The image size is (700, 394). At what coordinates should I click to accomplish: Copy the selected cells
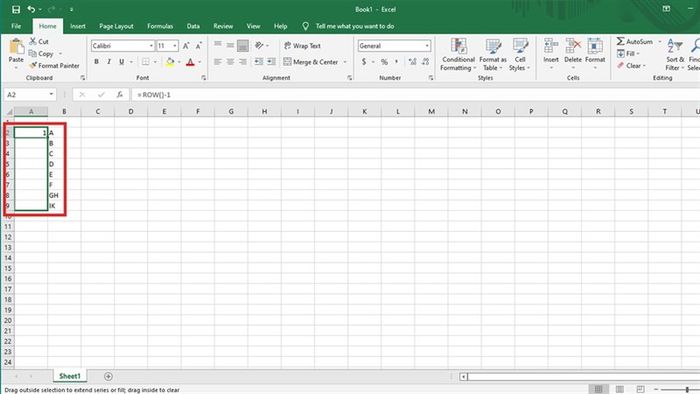41,54
